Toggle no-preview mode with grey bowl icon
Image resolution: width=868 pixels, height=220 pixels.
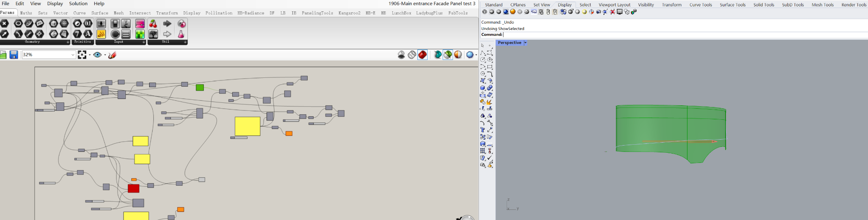click(x=401, y=55)
